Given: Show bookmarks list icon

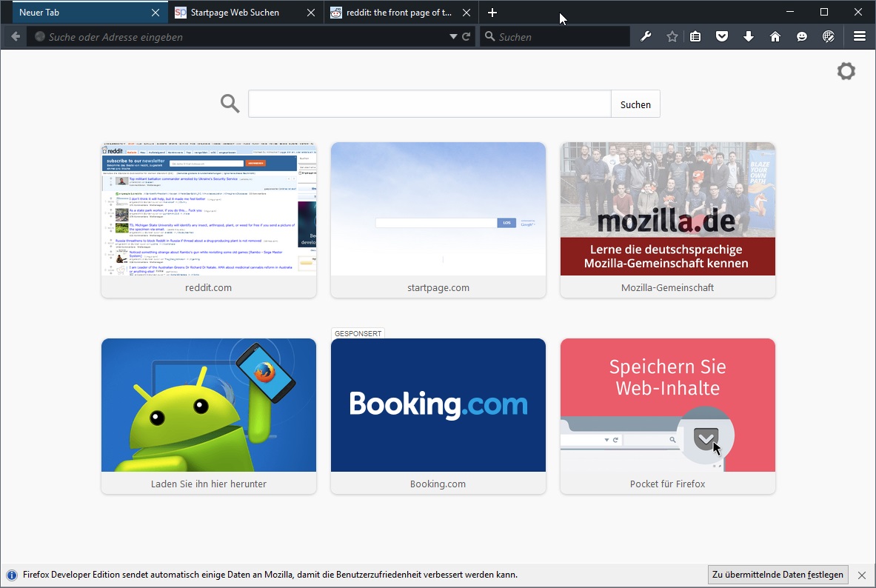Looking at the screenshot, I should coord(695,37).
